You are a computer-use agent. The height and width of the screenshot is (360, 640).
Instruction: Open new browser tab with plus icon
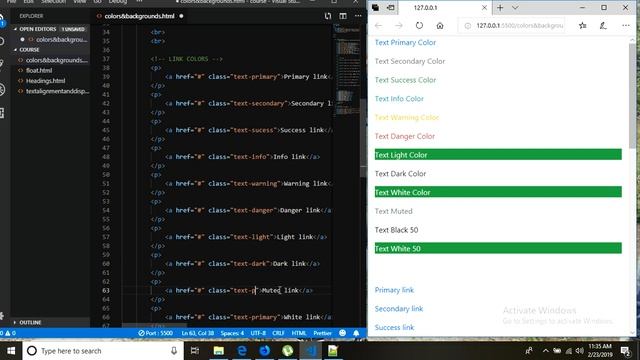click(500, 8)
